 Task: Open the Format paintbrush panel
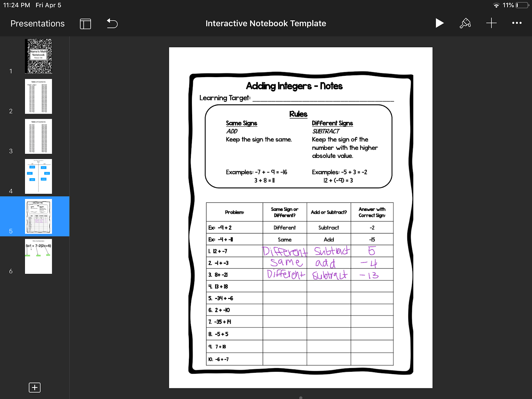[465, 23]
